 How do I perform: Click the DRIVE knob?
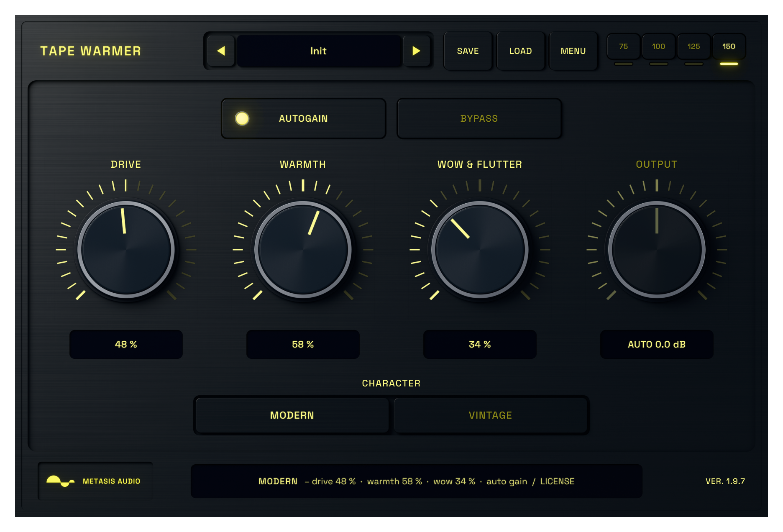[x=126, y=250]
